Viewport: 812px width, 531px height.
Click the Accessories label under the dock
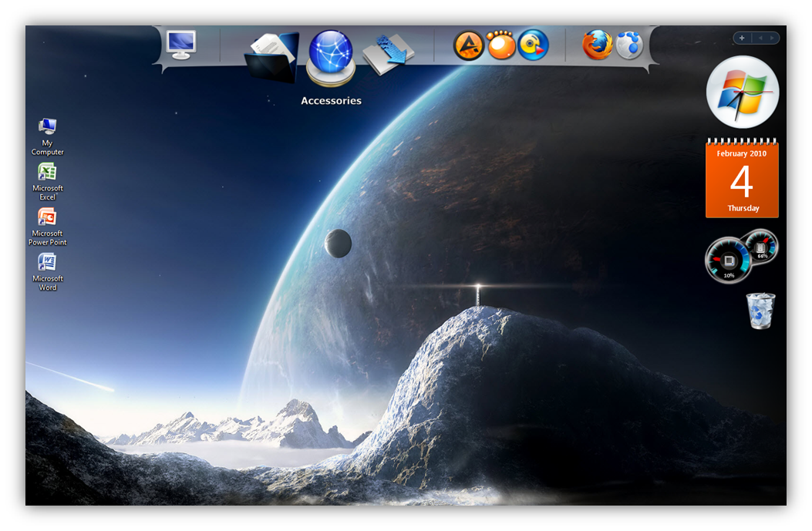331,100
